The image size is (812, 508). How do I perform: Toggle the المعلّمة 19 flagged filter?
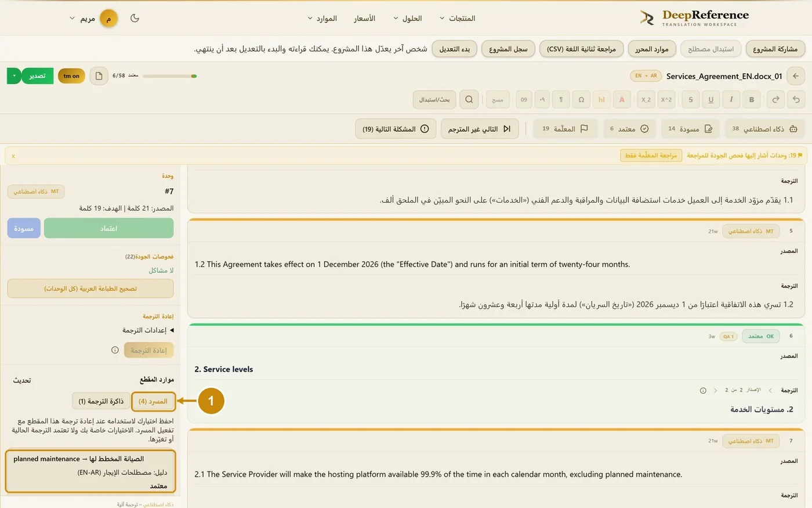click(565, 129)
